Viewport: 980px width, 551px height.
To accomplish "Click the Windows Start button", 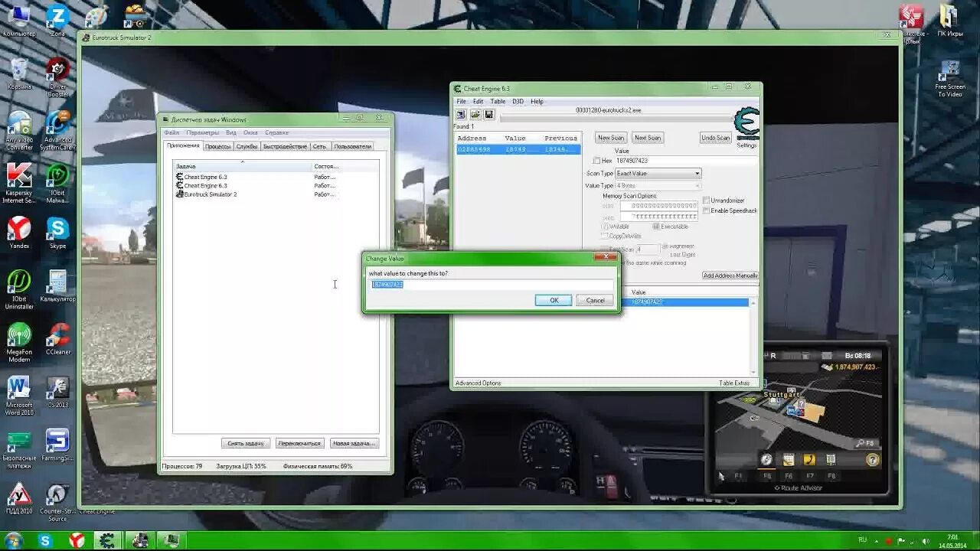I will click(x=14, y=540).
